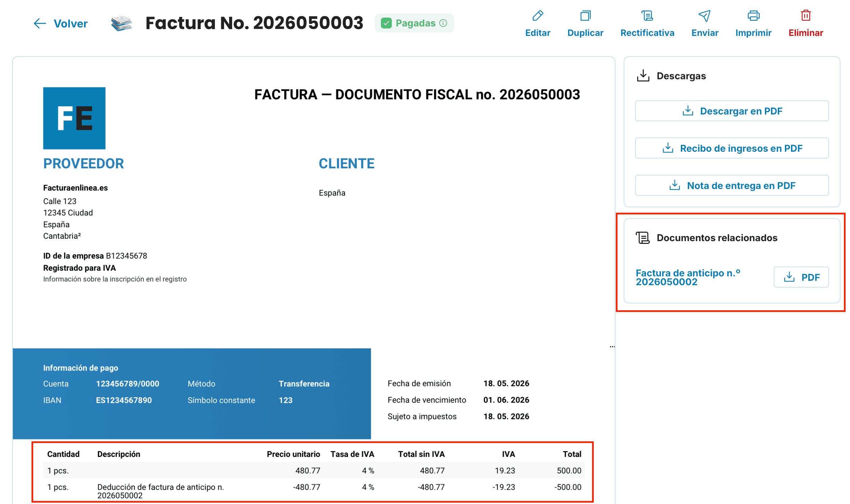850x504 pixels.
Task: Click the Imprimir label
Action: pos(753,33)
